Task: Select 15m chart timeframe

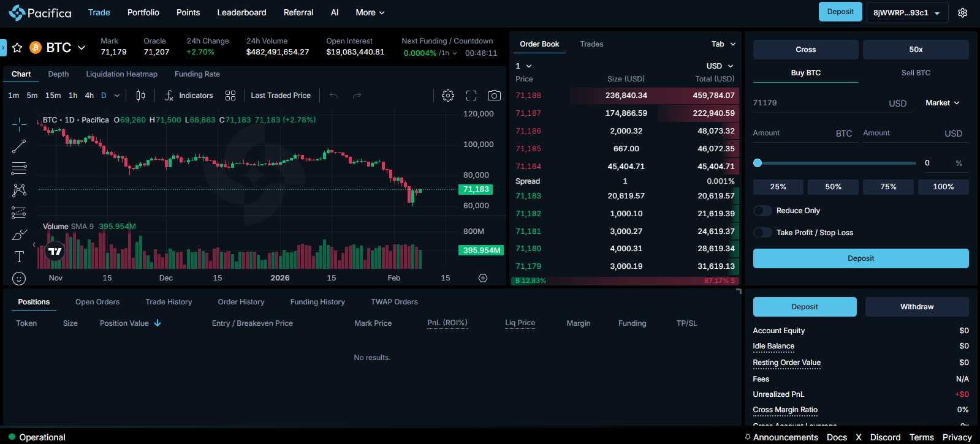Action: tap(53, 96)
